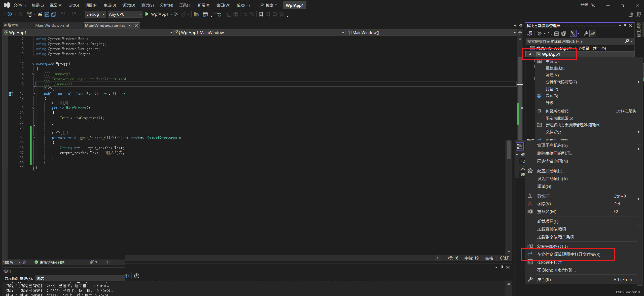Click Collapse All in Solution Explorer
The width and height of the screenshot is (644, 296).
click(557, 33)
